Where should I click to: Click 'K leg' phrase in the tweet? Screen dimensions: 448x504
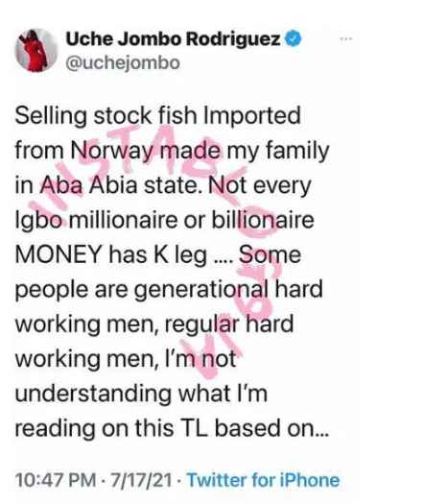coord(180,255)
